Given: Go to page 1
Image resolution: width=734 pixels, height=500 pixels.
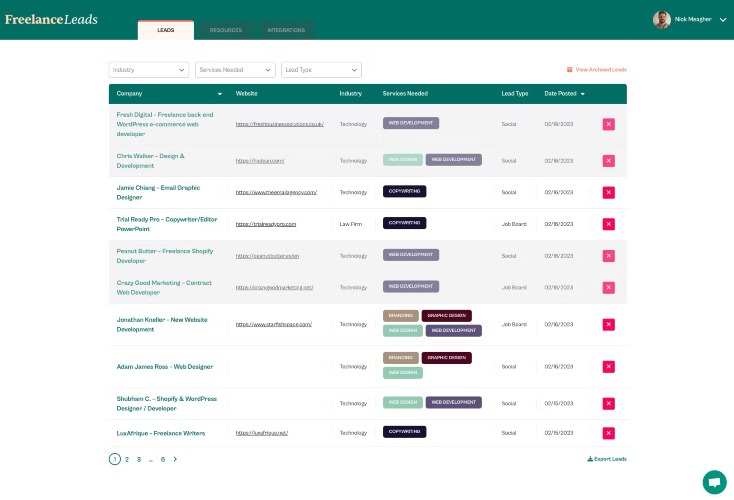Looking at the screenshot, I should pos(115,459).
